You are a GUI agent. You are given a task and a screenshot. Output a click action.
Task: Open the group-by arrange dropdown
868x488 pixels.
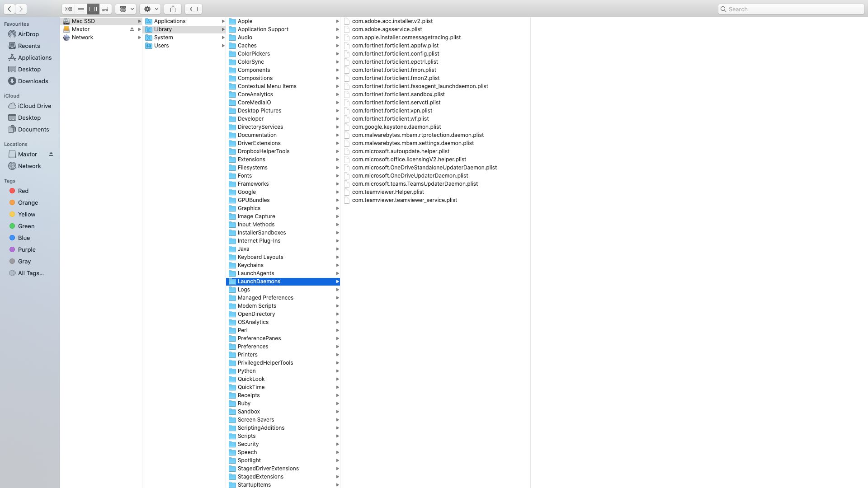pyautogui.click(x=126, y=9)
